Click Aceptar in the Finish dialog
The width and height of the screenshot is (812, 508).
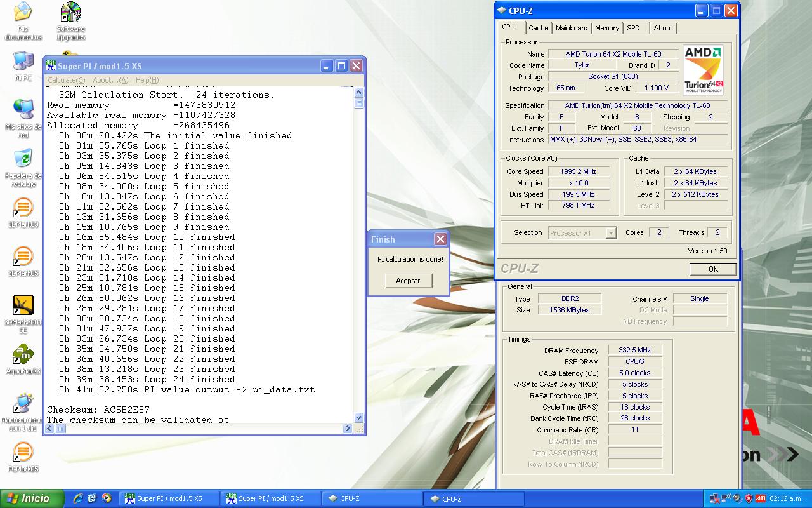point(408,281)
